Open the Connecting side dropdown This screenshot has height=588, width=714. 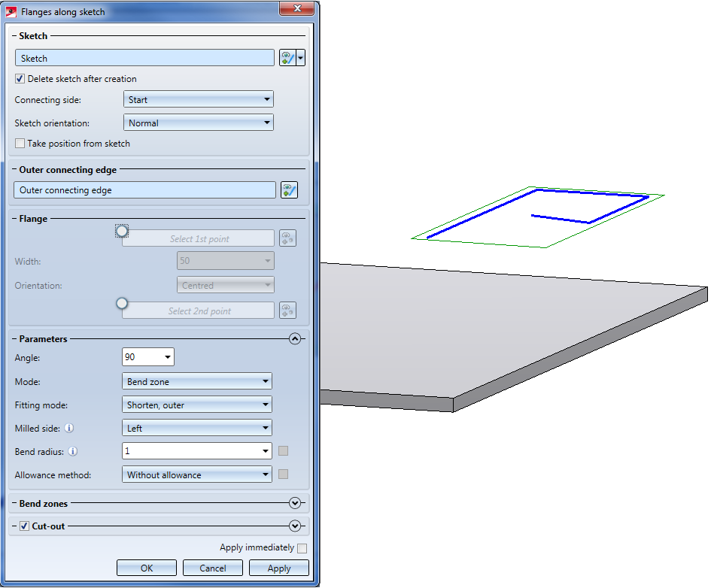pyautogui.click(x=199, y=99)
